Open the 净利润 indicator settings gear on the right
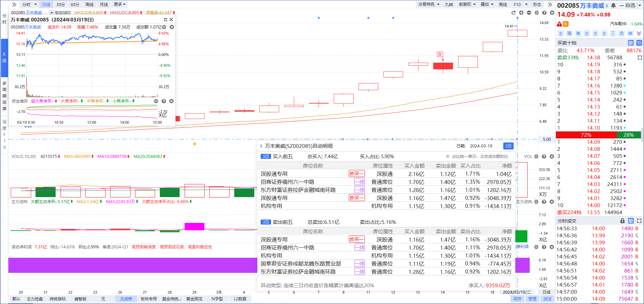The image size is (644, 304). (x=536, y=247)
